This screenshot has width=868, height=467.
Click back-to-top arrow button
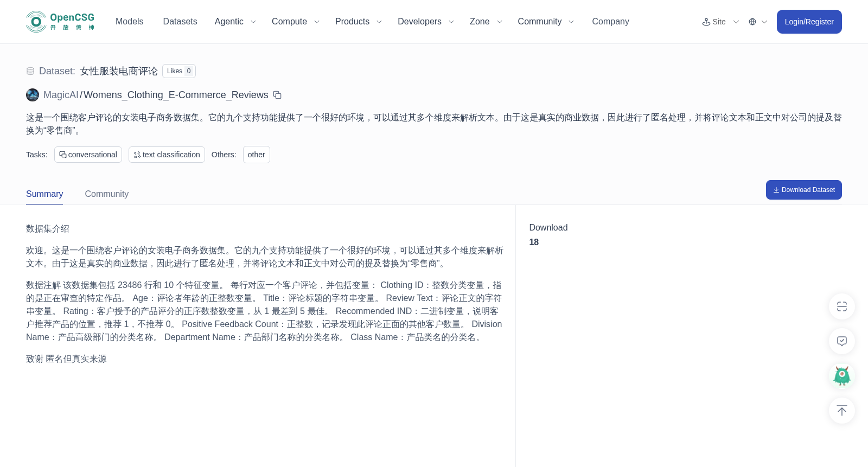842,411
